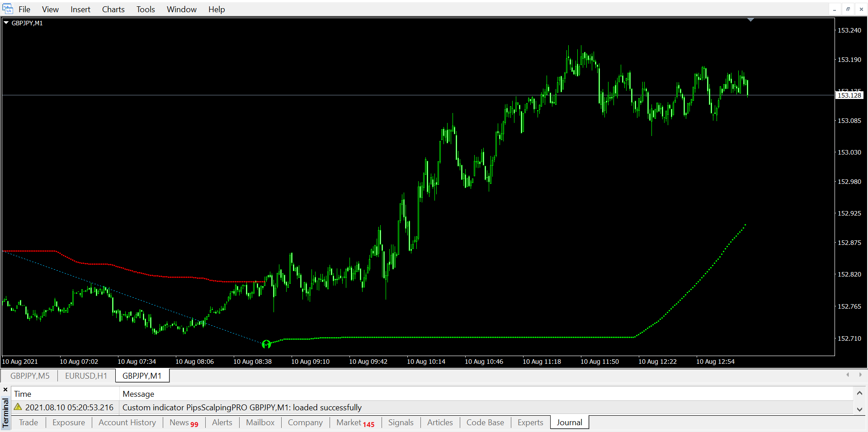Open the Insert menu

click(x=80, y=9)
